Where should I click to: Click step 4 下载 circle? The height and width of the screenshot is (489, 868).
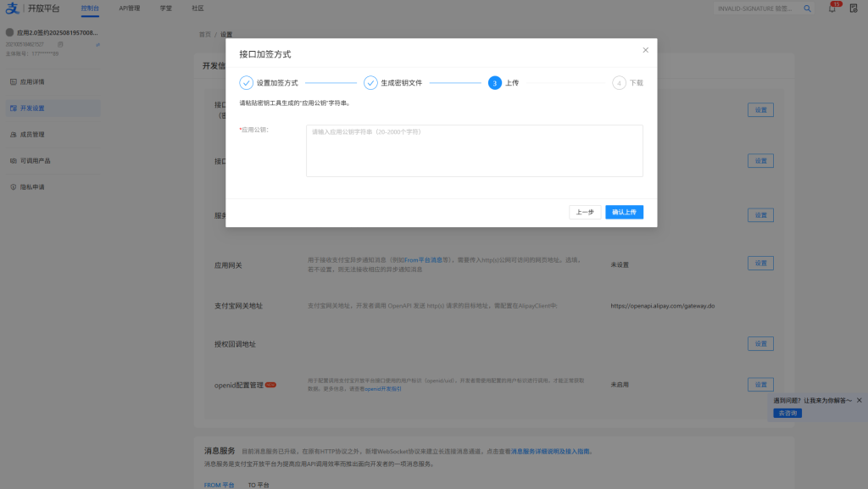pyautogui.click(x=619, y=83)
